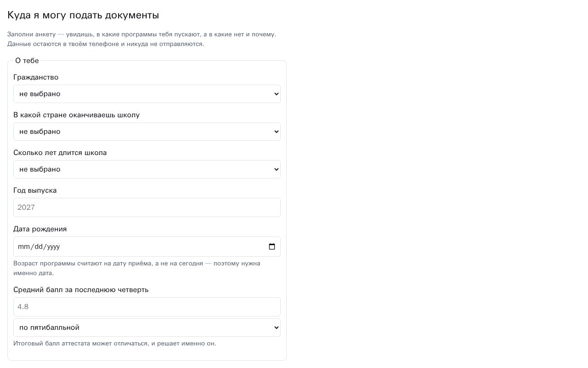Click the Сколько лет длится школа label
This screenshot has width=588, height=368.
(x=60, y=153)
